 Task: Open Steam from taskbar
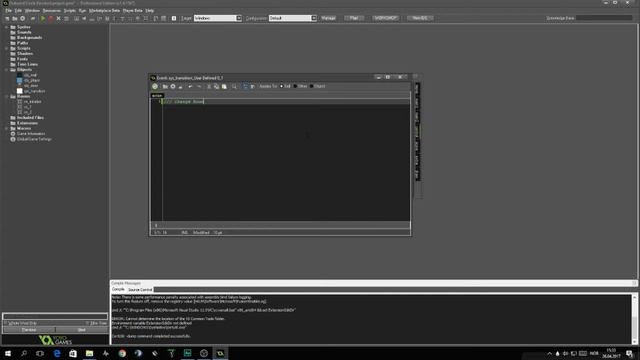pos(138,353)
